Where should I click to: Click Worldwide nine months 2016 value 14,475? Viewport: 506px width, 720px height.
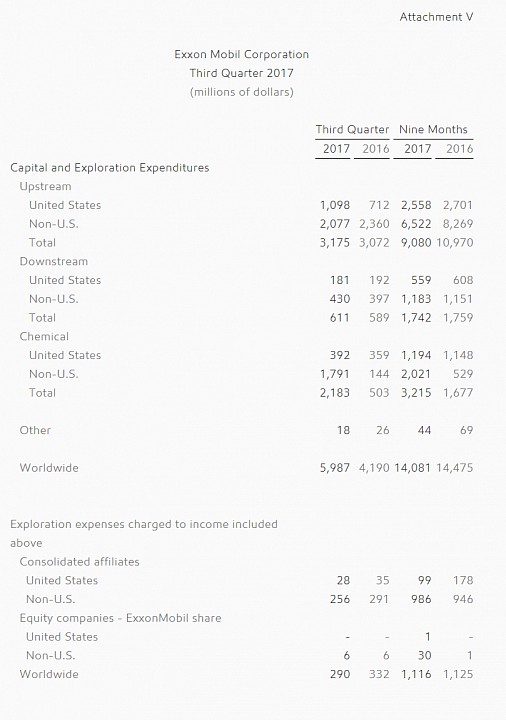pos(455,468)
